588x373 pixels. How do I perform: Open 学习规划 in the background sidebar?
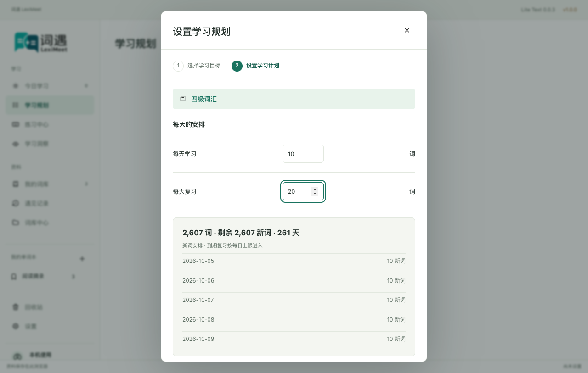point(50,105)
